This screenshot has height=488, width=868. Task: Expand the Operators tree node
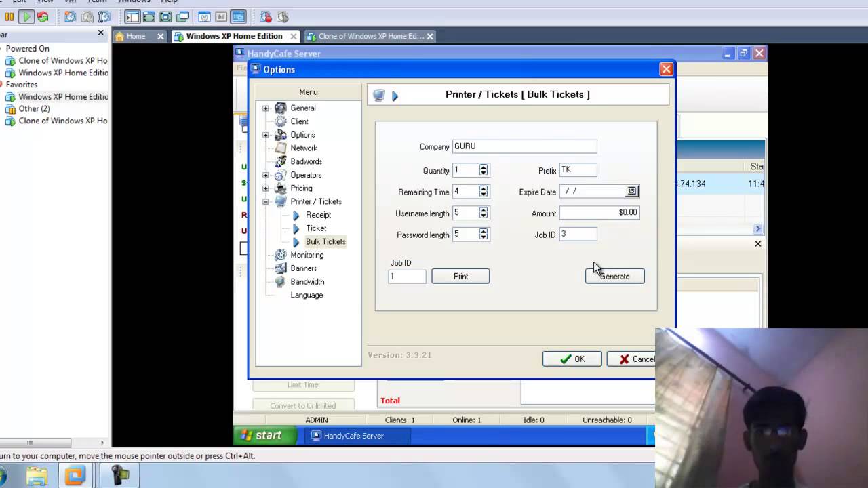pos(266,175)
